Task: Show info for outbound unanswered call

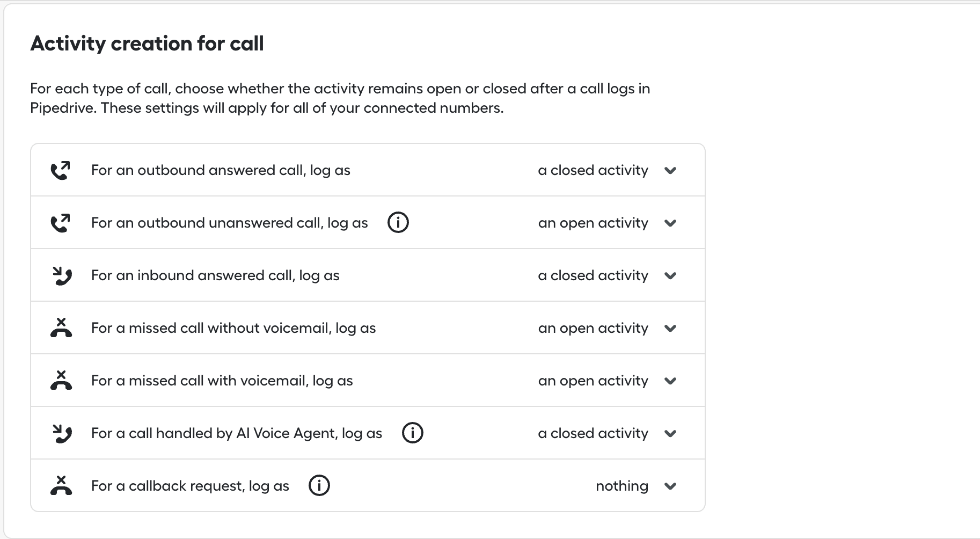Action: tap(398, 222)
